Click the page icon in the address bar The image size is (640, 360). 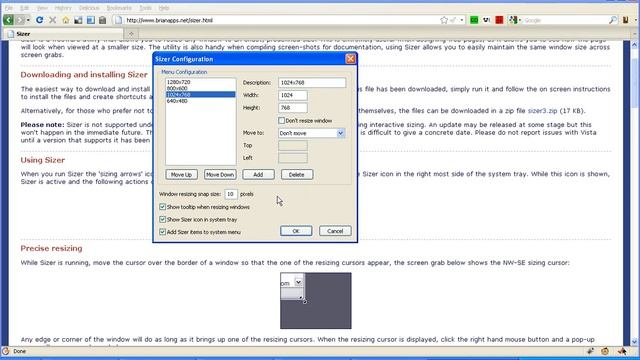tap(118, 20)
